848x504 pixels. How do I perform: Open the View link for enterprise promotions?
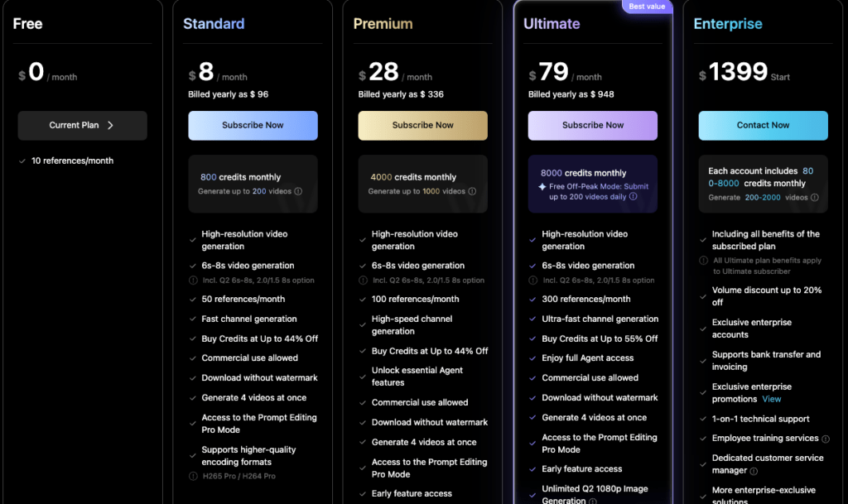coord(771,399)
